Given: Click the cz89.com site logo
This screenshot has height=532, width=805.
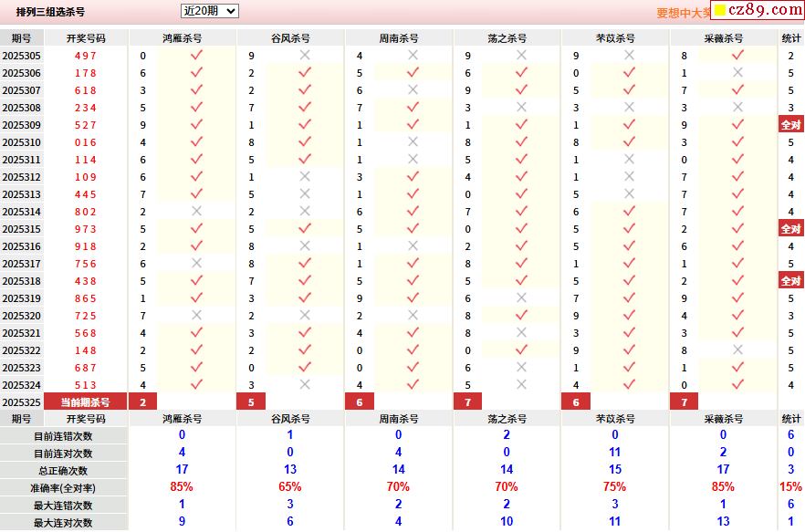Looking at the screenshot, I should point(758,10).
